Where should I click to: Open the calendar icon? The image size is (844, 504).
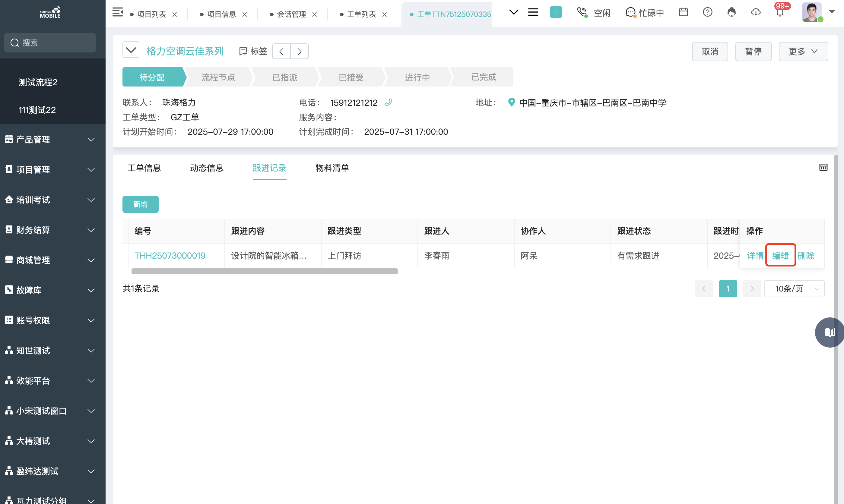point(683,12)
